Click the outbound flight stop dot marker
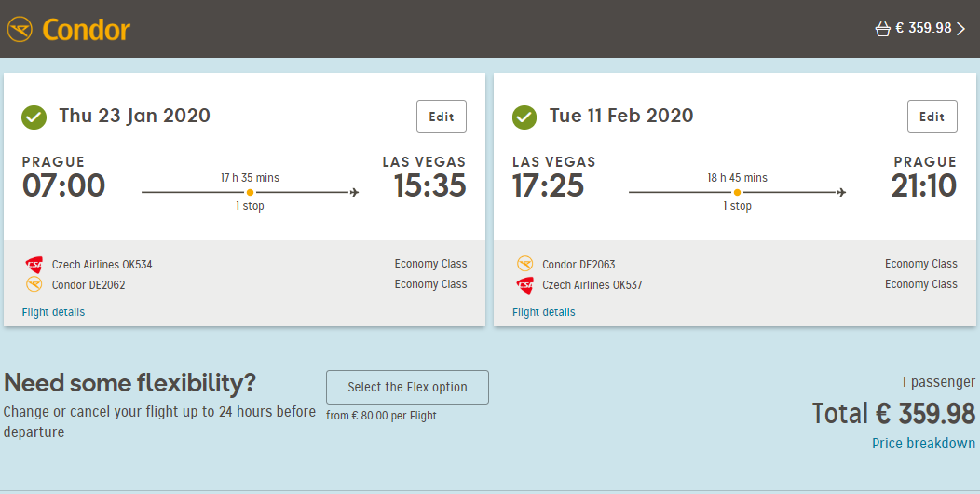The width and height of the screenshot is (980, 494). [250, 193]
